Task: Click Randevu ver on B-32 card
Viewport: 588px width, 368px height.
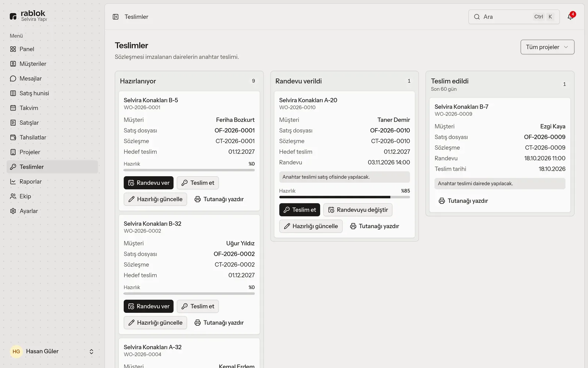Action: (x=148, y=306)
